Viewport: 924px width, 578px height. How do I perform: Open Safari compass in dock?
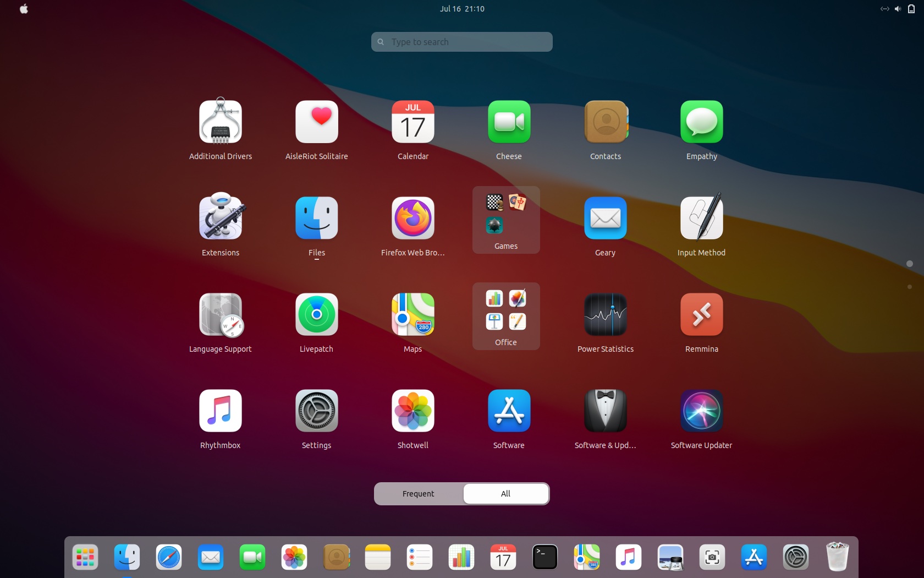tap(169, 557)
